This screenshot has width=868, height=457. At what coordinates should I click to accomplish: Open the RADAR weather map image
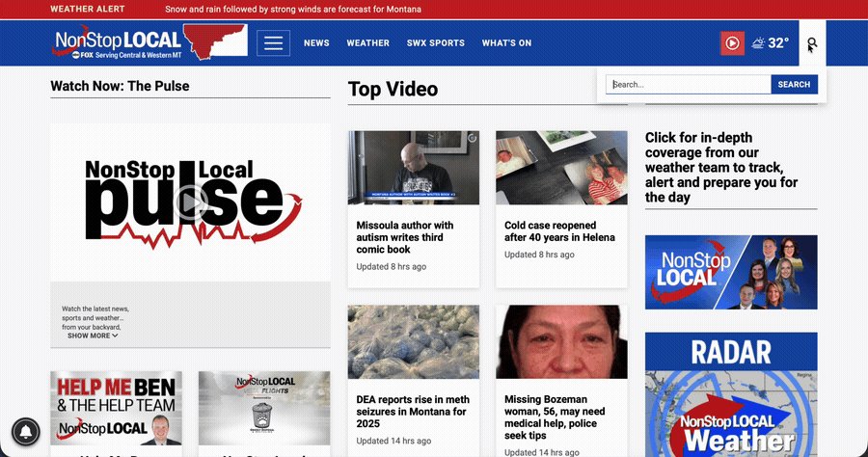pos(731,394)
